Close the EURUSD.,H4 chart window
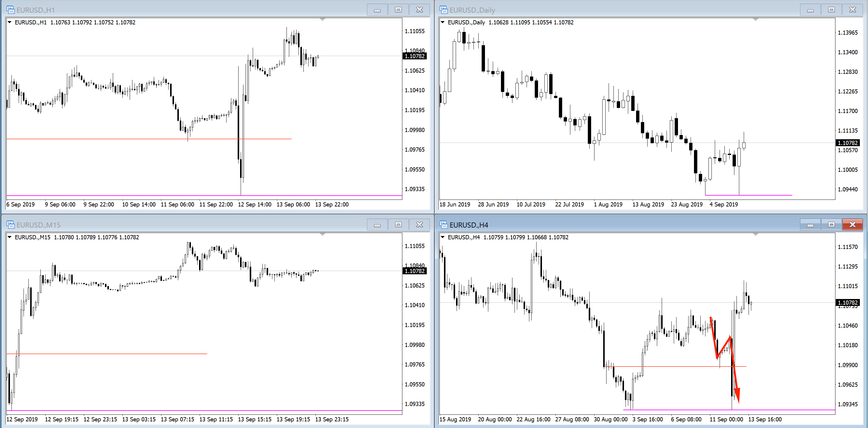 853,225
